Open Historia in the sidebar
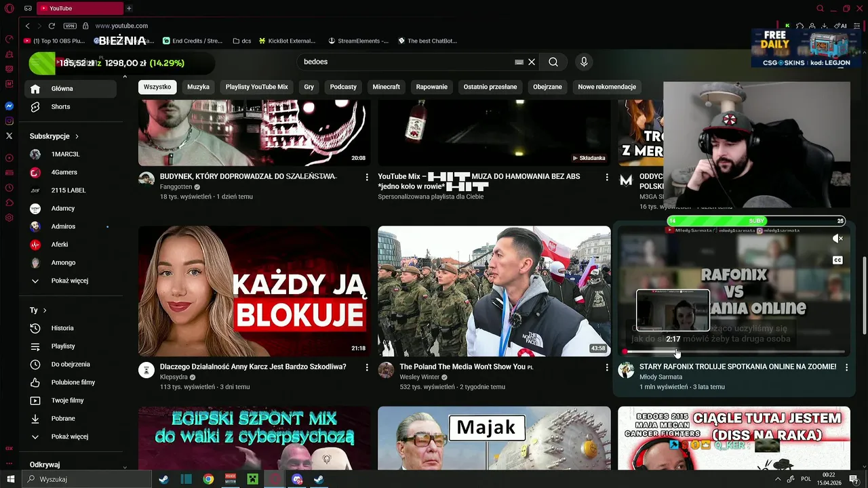This screenshot has width=868, height=488. click(x=71, y=328)
